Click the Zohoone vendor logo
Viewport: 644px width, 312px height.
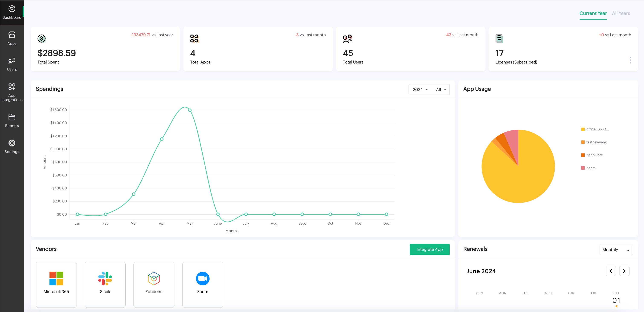(x=154, y=278)
